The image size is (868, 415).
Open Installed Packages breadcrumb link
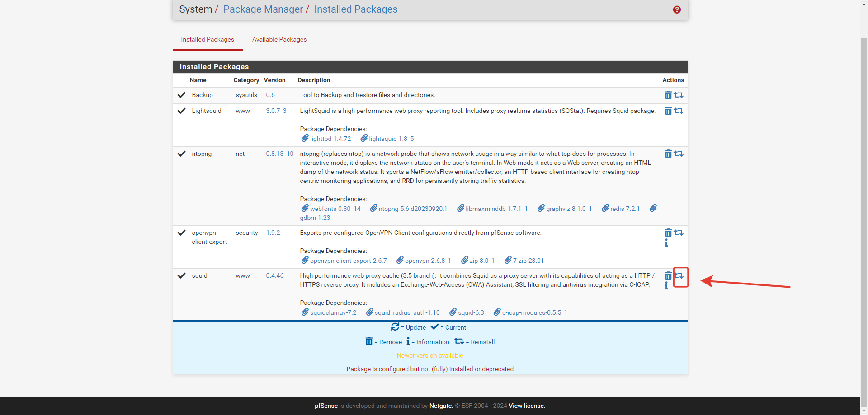click(x=356, y=9)
